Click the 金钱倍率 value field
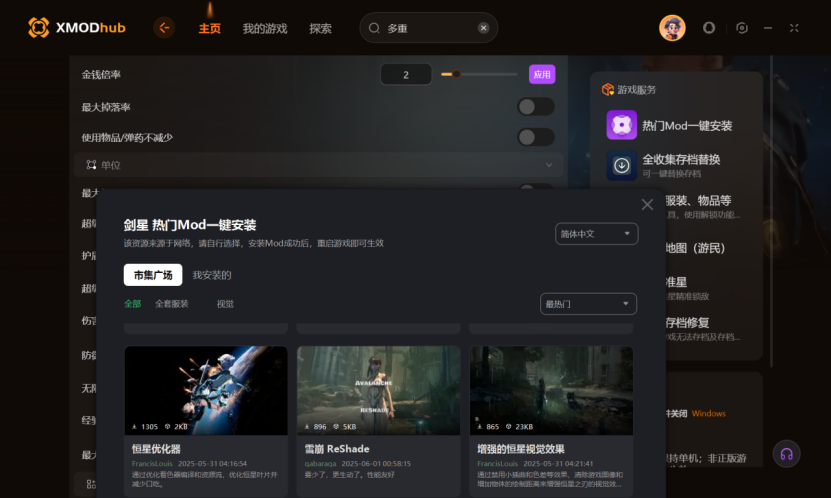Image resolution: width=831 pixels, height=498 pixels. (406, 75)
